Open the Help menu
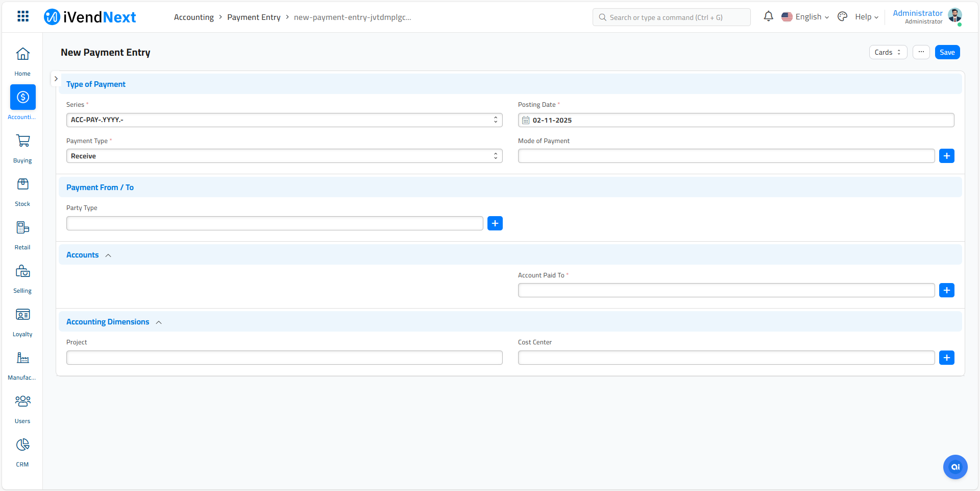 coord(866,17)
